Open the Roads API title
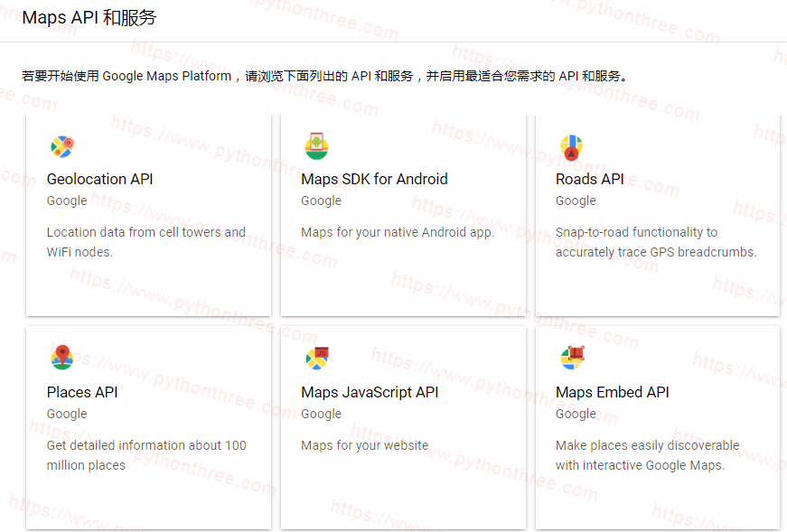 pos(590,179)
